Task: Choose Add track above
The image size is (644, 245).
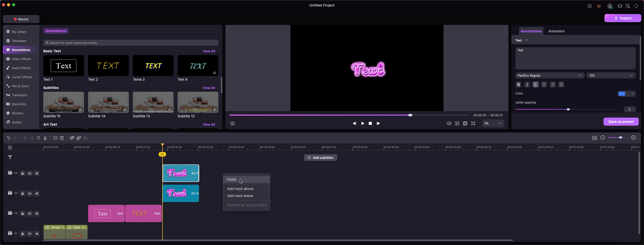Action: pyautogui.click(x=240, y=189)
